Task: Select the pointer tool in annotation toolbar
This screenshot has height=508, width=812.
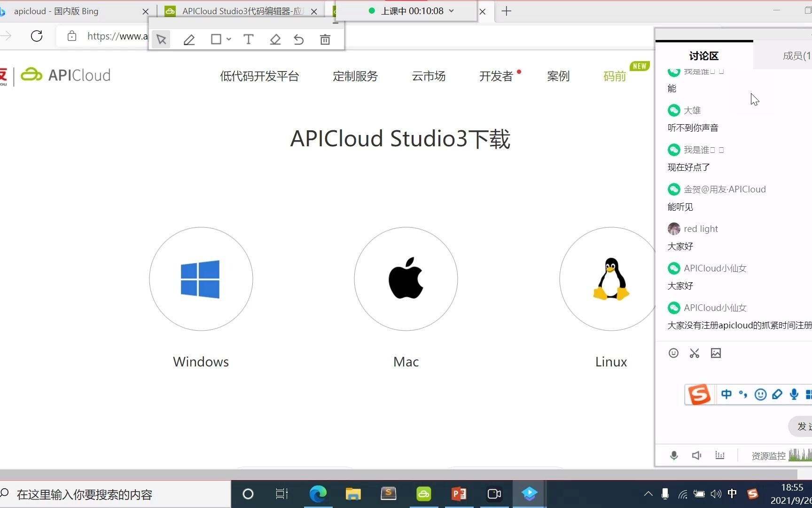Action: coord(161,40)
